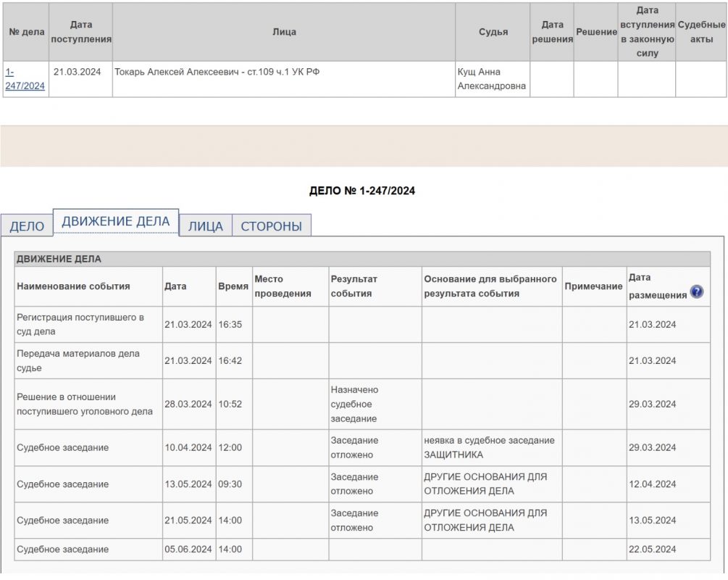
Task: Click the Наименование события column header
Action: point(73,286)
